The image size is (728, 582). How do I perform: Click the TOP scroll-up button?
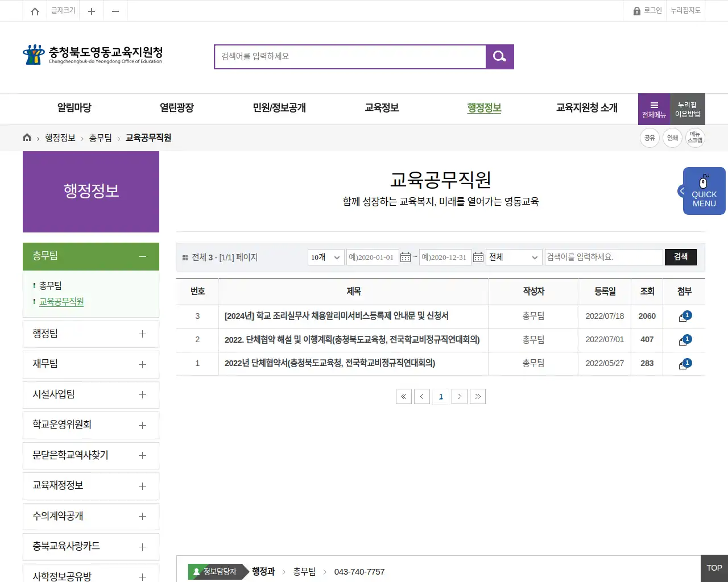(x=714, y=568)
